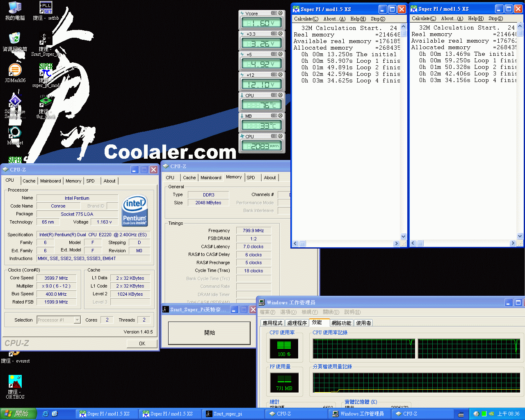
Task: Close the +12 voltage gadget
Action: (x=281, y=75)
